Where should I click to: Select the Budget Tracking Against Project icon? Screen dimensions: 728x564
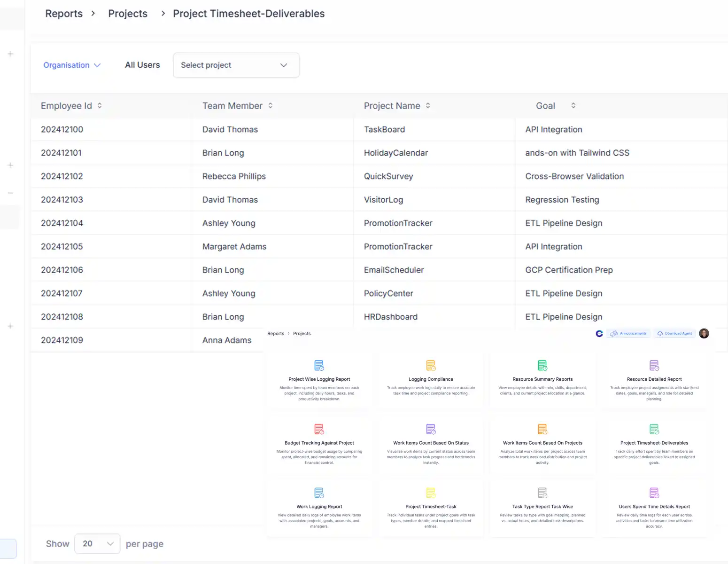click(x=319, y=429)
